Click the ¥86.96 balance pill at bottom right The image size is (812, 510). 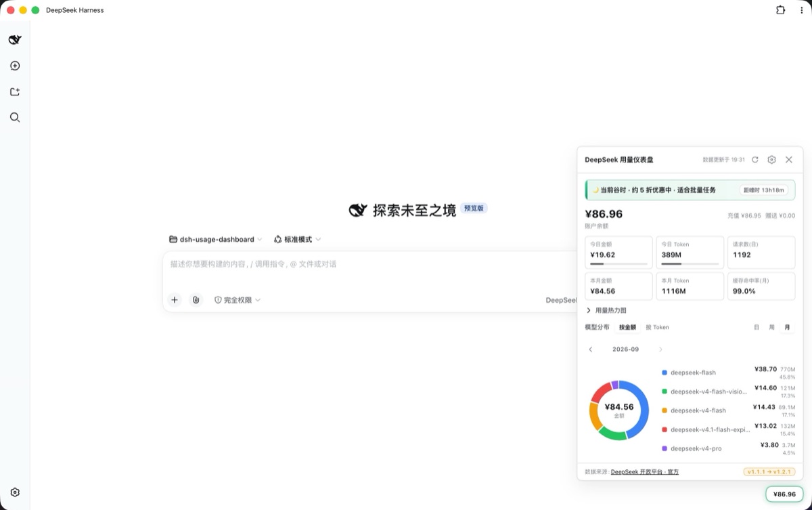784,494
